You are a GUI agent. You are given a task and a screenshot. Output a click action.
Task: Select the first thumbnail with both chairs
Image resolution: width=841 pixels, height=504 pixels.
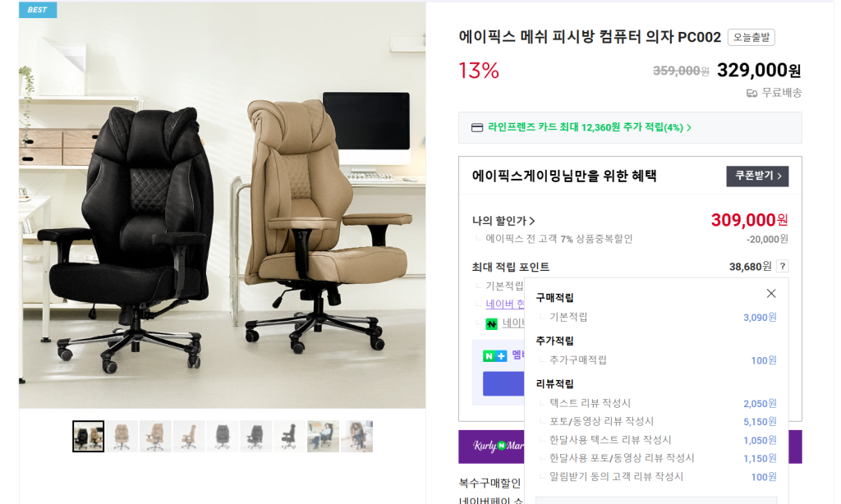click(x=89, y=436)
